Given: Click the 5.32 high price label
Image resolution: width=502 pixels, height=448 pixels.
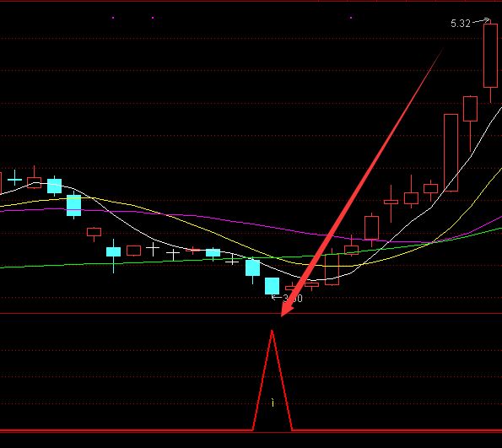Looking at the screenshot, I should pos(461,24).
